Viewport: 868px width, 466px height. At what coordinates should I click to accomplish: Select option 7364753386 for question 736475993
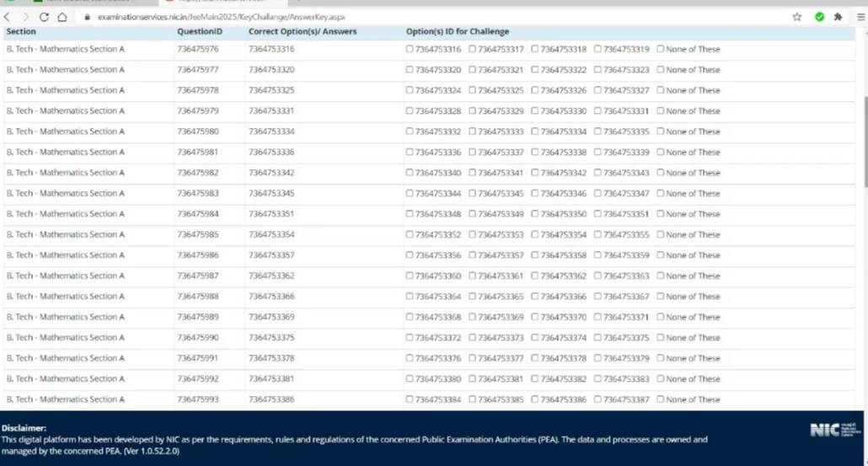coord(536,399)
